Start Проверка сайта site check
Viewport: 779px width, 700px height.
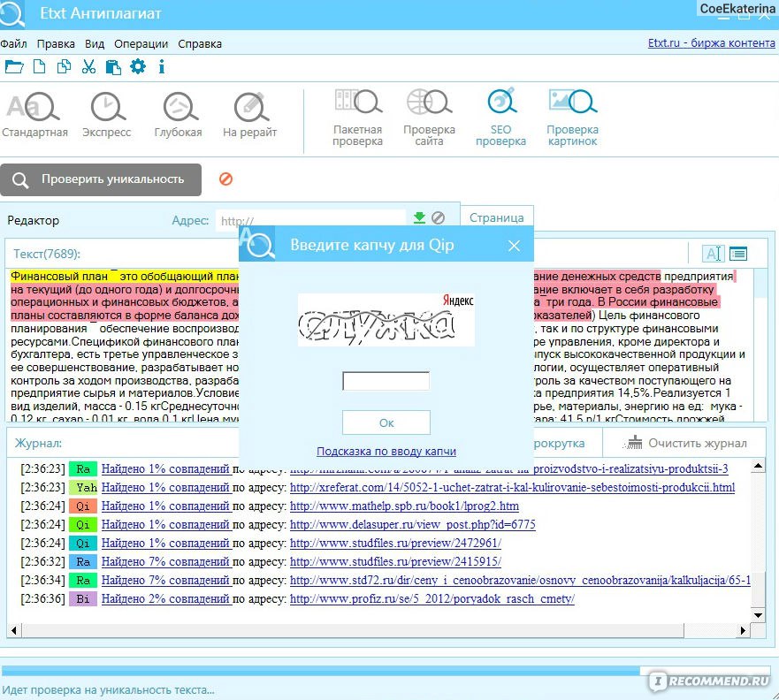(x=429, y=118)
